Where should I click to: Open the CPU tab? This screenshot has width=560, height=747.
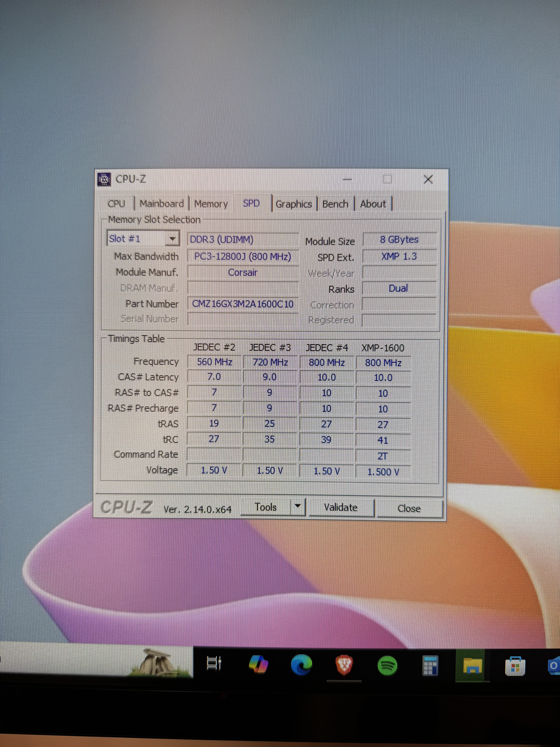click(x=116, y=204)
